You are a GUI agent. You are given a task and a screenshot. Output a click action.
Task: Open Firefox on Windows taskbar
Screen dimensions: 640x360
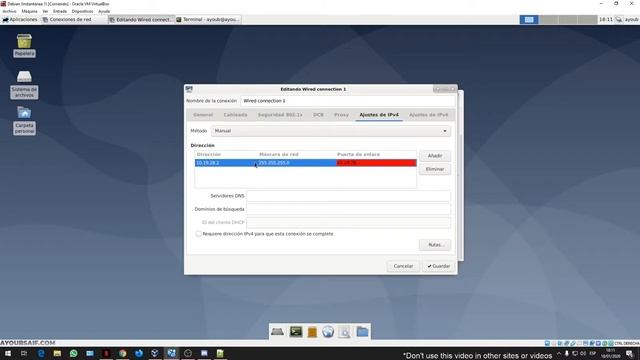point(139,353)
